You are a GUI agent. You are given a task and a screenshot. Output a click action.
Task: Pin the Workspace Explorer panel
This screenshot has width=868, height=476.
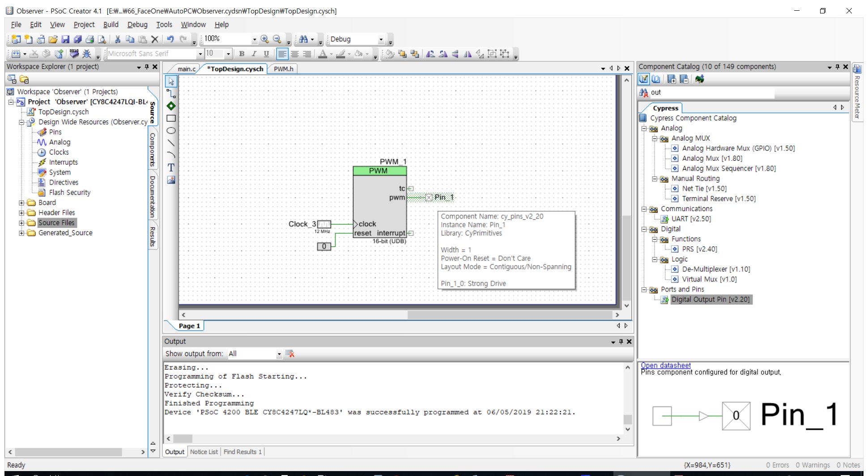[147, 67]
